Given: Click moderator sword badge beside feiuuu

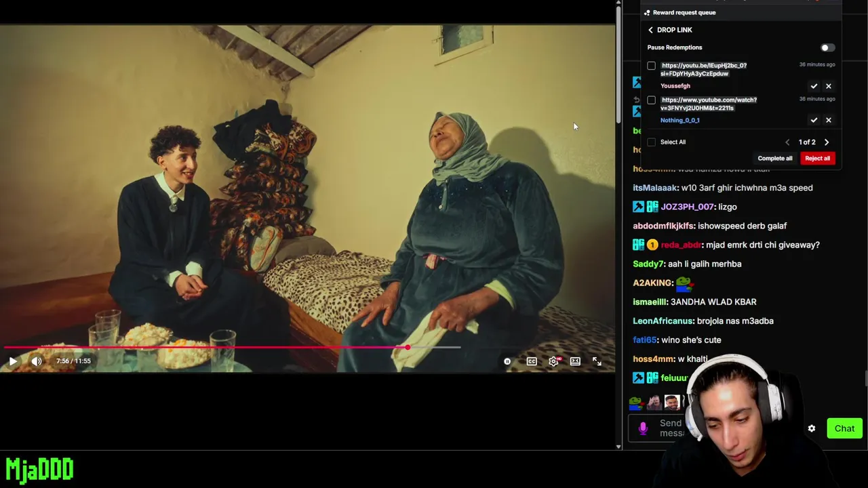Looking at the screenshot, I should click(638, 378).
